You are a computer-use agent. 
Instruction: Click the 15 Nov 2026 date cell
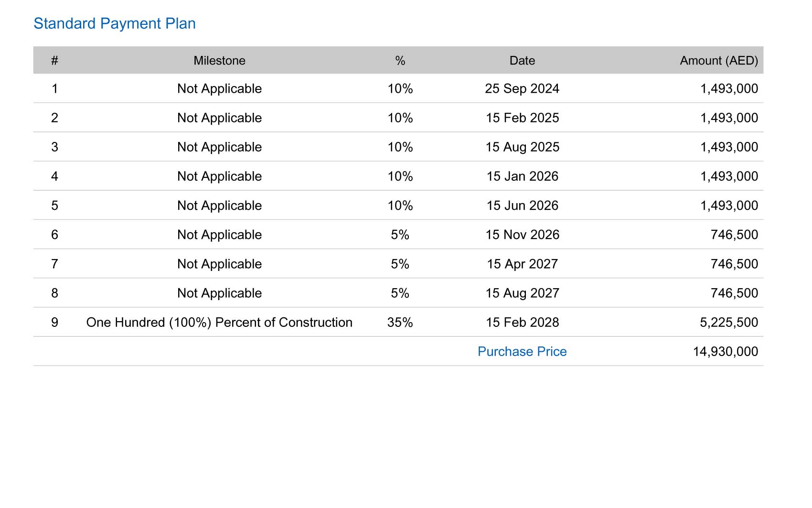(x=522, y=235)
